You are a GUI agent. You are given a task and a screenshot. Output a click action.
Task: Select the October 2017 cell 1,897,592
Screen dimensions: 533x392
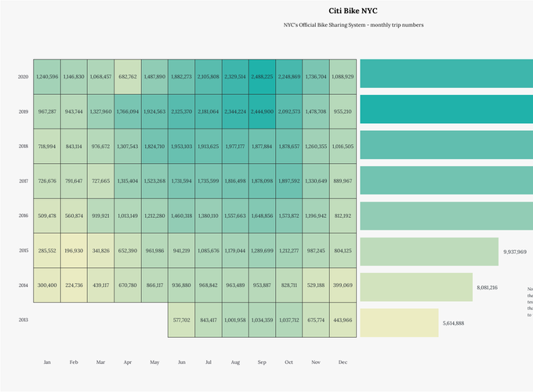[288, 181]
